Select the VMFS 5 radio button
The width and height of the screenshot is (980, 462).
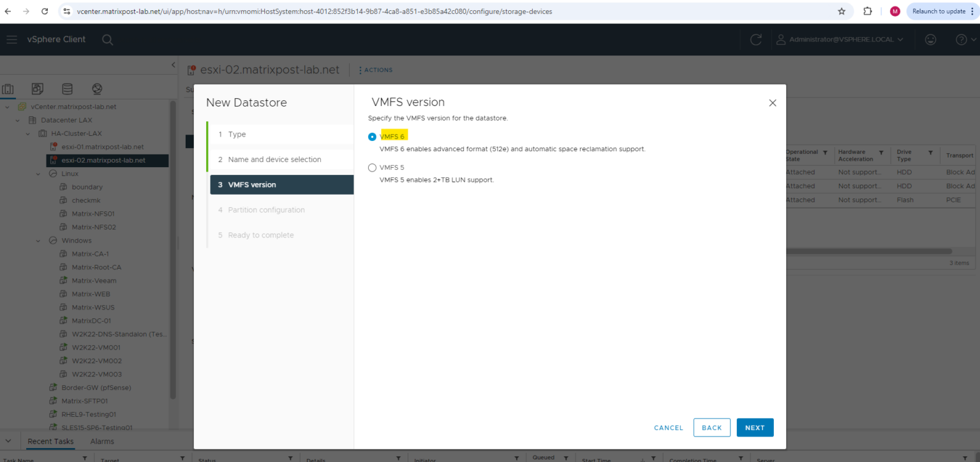coord(372,167)
